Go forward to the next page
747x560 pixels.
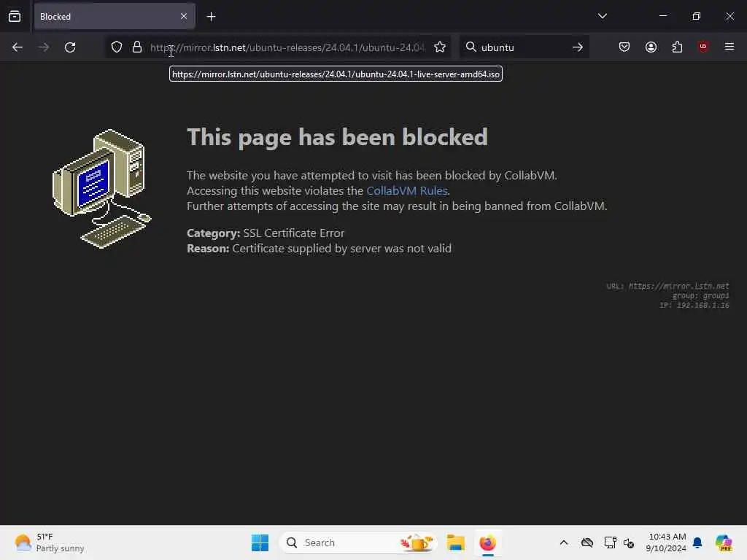[44, 47]
